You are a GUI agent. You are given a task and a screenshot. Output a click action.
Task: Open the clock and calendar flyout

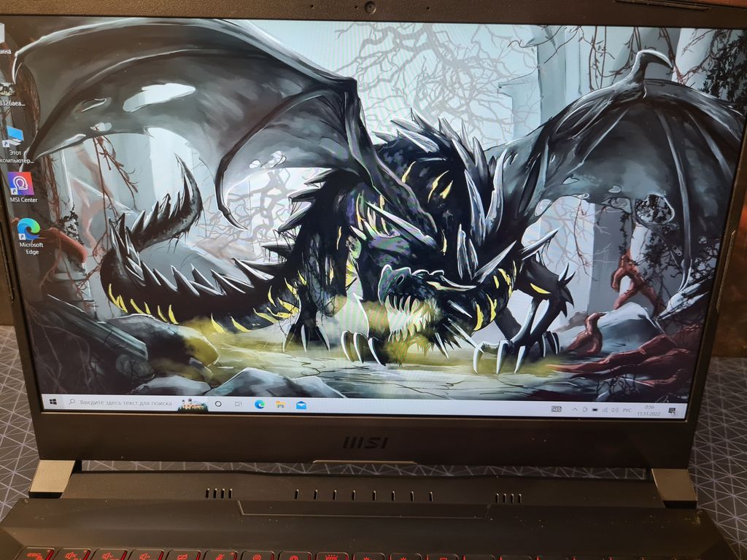pyautogui.click(x=649, y=410)
